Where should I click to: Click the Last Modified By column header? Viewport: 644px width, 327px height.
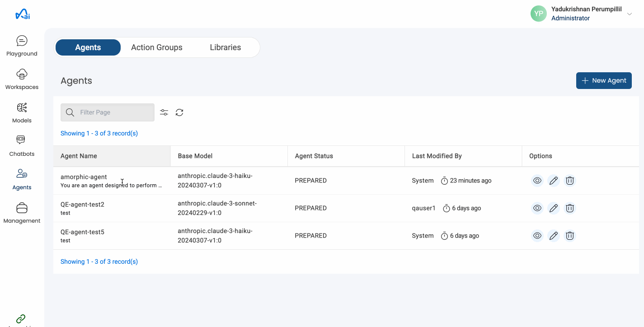[x=463, y=156]
